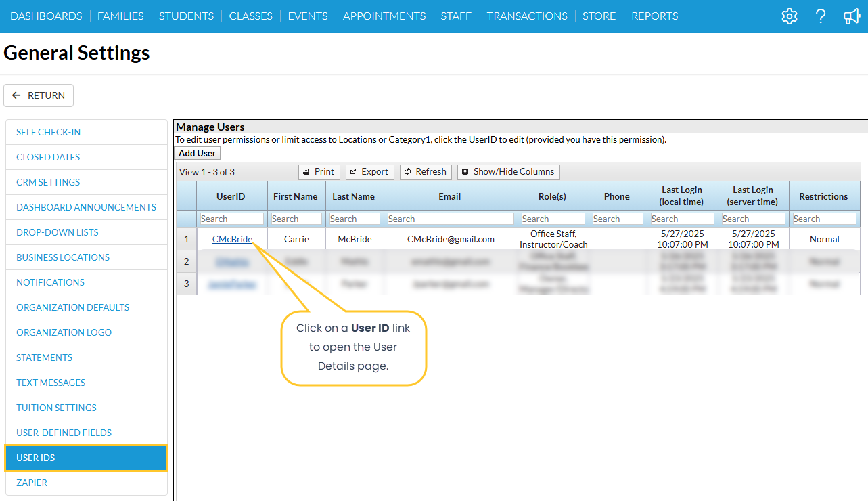The height and width of the screenshot is (501, 868).
Task: Sort by the Last Name column header
Action: tap(355, 196)
